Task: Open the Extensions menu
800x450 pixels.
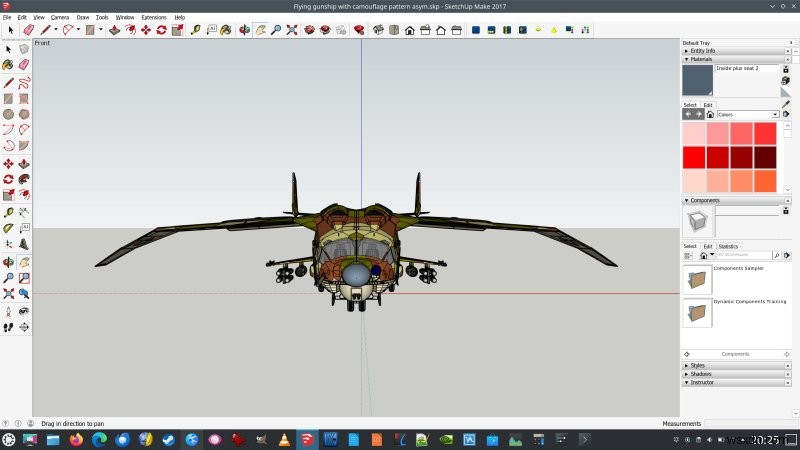Action: coord(154,17)
